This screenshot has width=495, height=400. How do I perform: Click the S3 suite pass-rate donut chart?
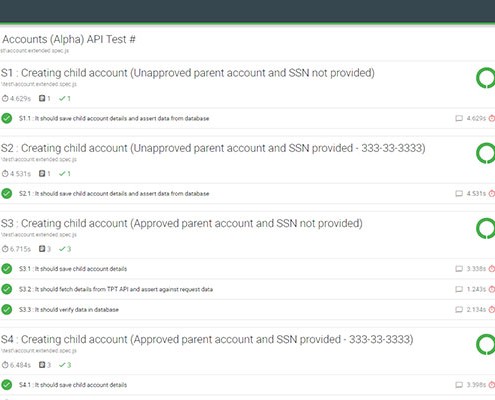(x=486, y=229)
